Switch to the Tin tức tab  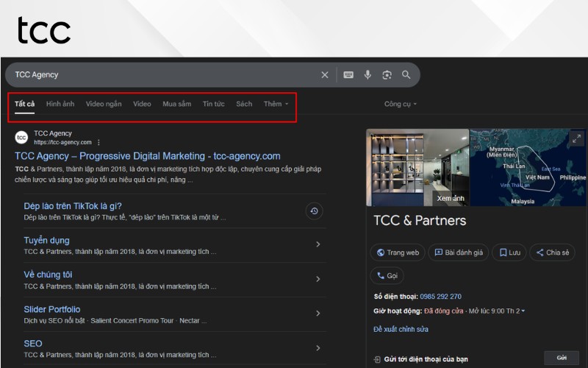point(213,104)
